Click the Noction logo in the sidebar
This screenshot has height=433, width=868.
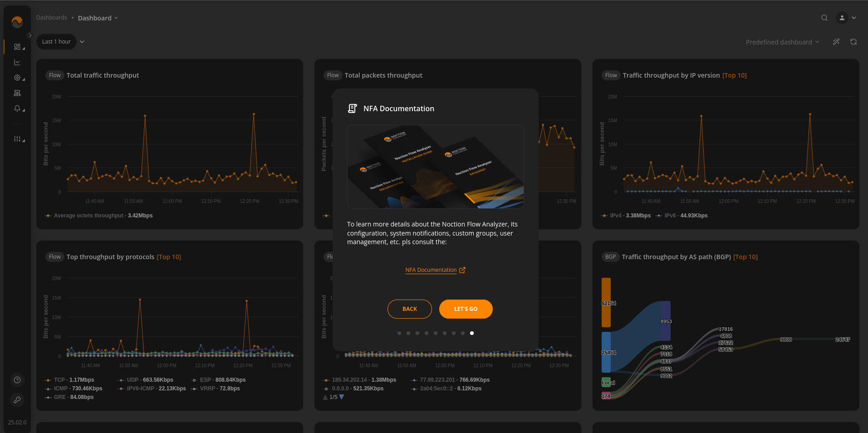point(17,22)
